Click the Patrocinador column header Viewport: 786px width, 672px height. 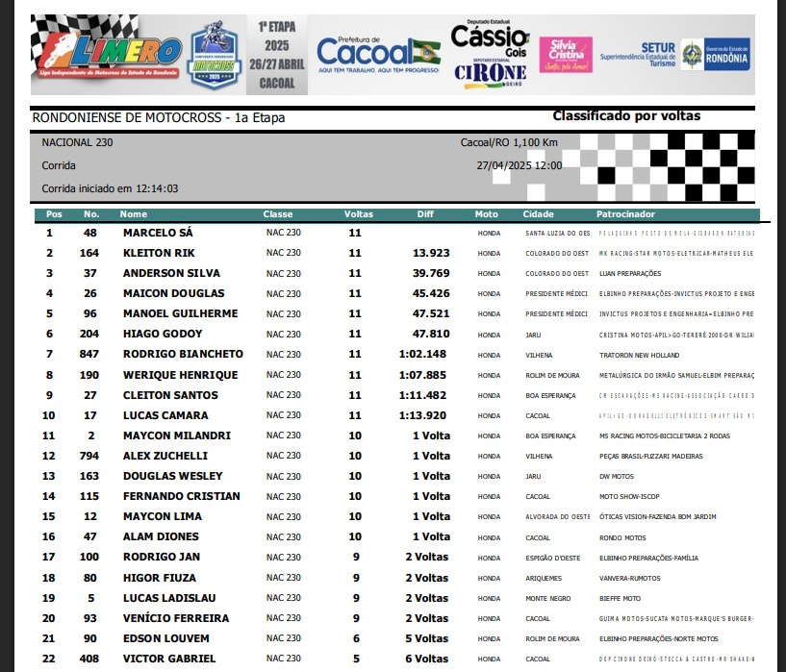click(x=625, y=214)
